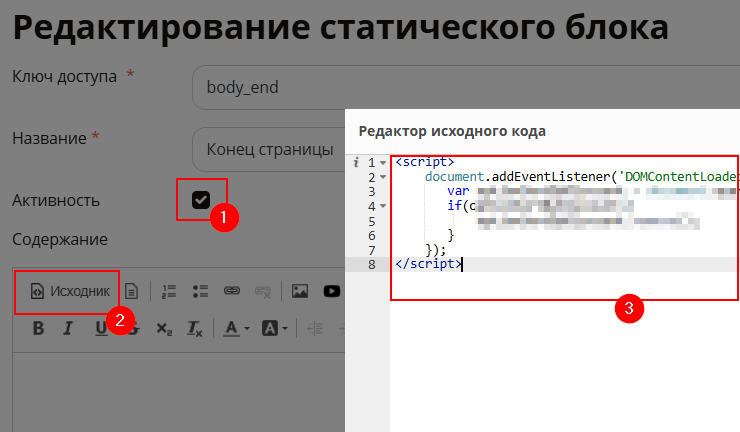Apply subscript formatting
The height and width of the screenshot is (432, 740).
click(164, 329)
